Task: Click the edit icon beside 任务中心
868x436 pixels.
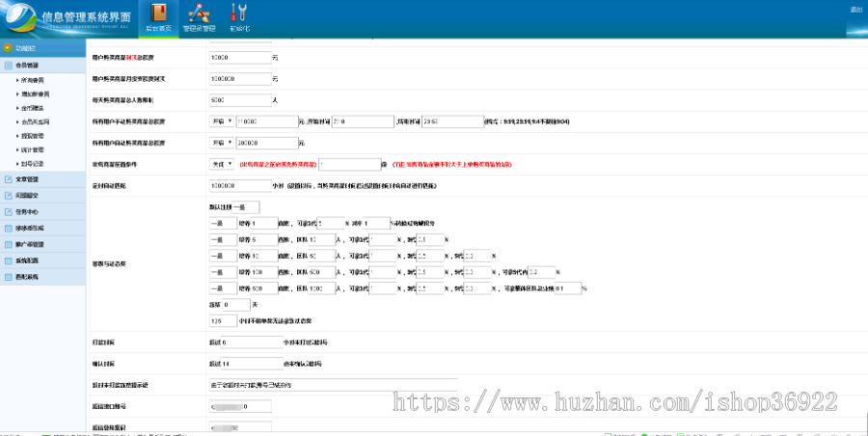Action: click(x=9, y=212)
